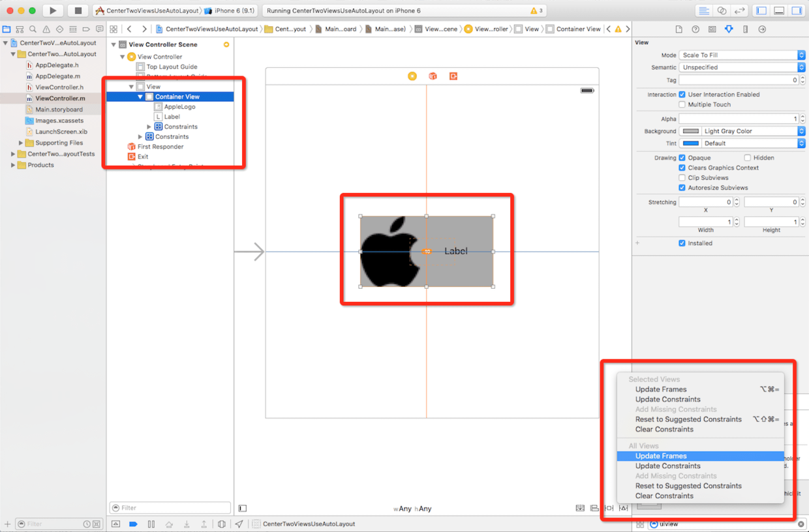Open the Semantic dropdown showing Unspecified
The width and height of the screenshot is (809, 532).
click(x=742, y=67)
